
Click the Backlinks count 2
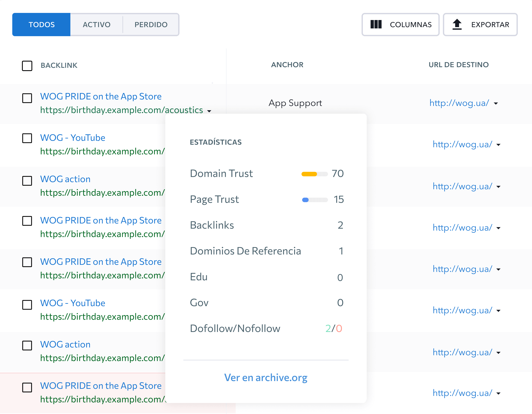click(x=340, y=225)
